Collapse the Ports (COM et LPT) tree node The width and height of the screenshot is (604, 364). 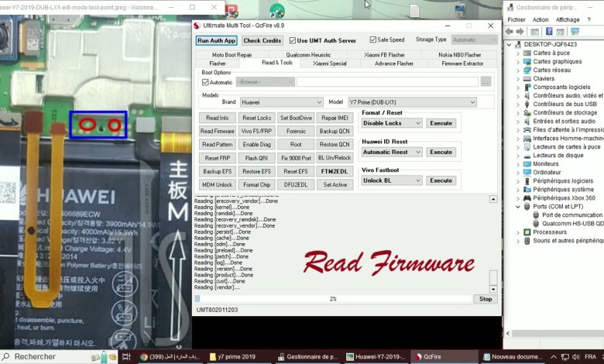tap(518, 207)
